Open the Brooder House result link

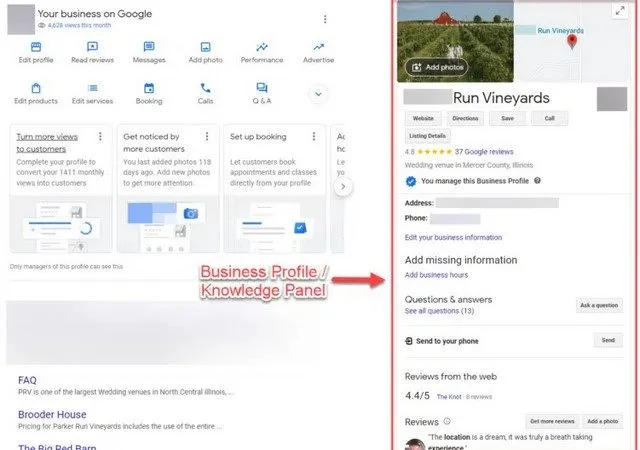click(x=52, y=414)
